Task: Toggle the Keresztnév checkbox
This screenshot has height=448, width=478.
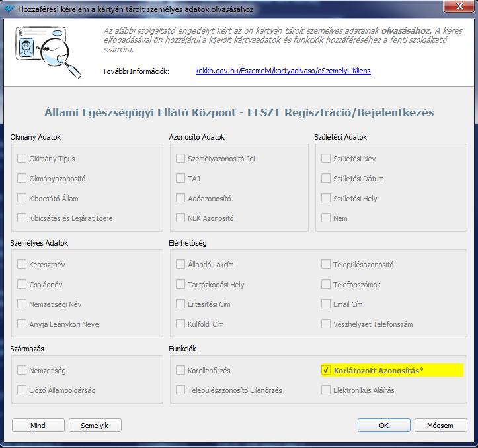Action: pos(22,264)
